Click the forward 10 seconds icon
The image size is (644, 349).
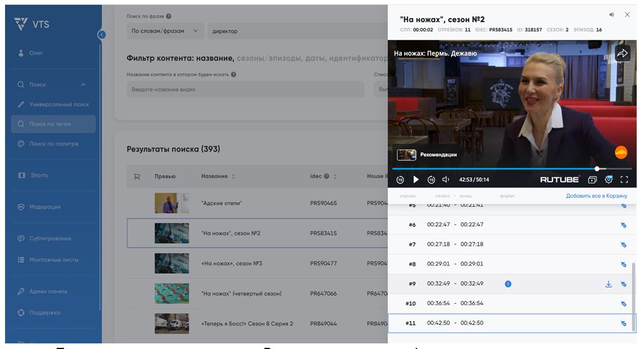click(x=431, y=180)
